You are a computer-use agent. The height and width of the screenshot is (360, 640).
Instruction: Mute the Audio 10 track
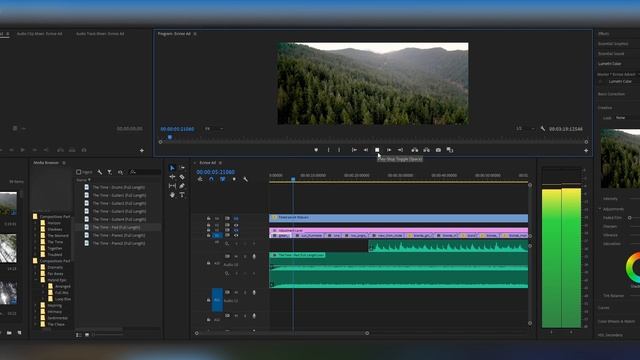point(236,256)
